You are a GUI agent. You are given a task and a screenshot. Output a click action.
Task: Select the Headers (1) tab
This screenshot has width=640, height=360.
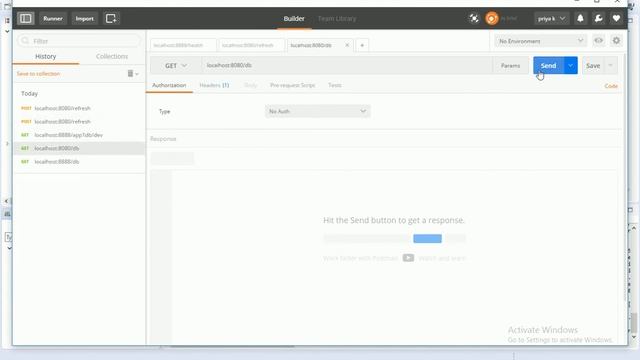(214, 85)
